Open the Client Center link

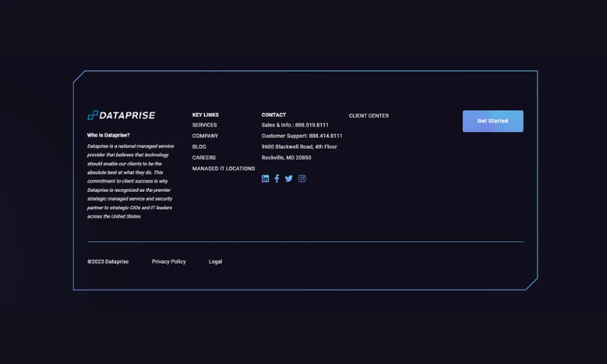pyautogui.click(x=369, y=116)
